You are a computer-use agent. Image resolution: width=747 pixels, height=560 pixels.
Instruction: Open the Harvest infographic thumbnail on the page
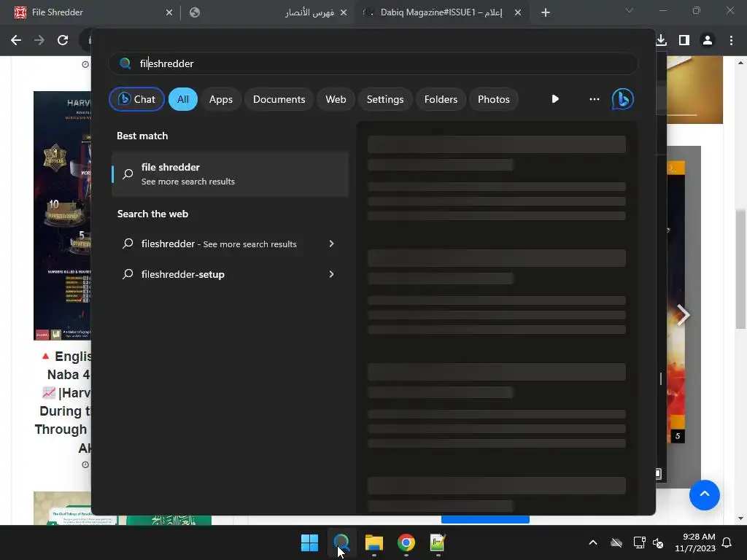coord(62,215)
